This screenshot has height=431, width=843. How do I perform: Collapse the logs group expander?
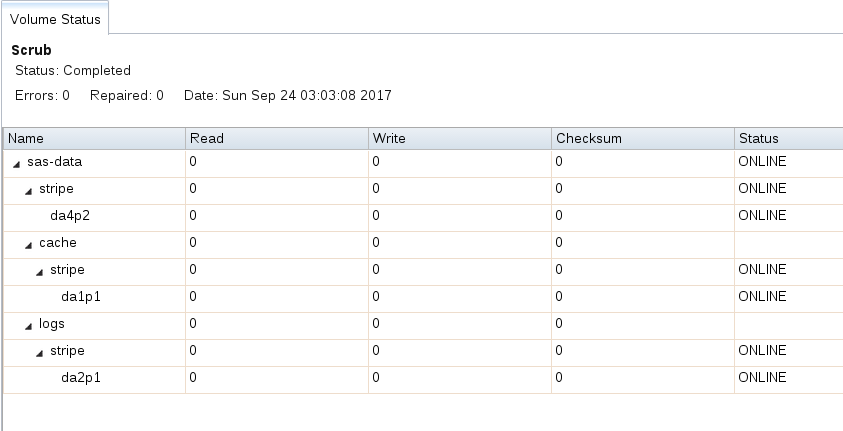pos(28,326)
